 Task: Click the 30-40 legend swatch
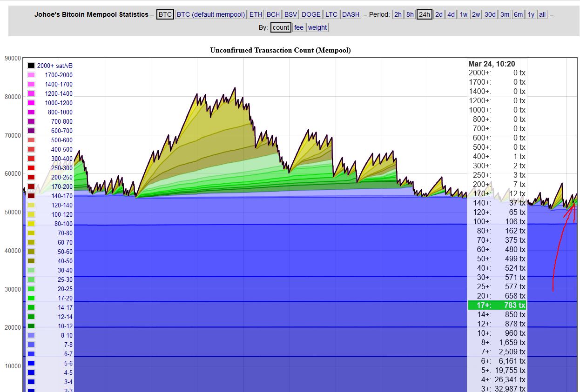pos(31,270)
